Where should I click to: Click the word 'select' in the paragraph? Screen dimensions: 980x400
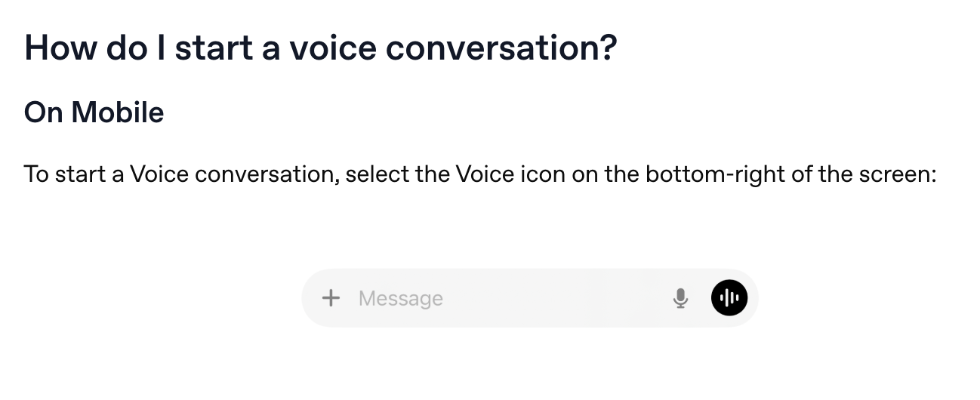[378, 174]
